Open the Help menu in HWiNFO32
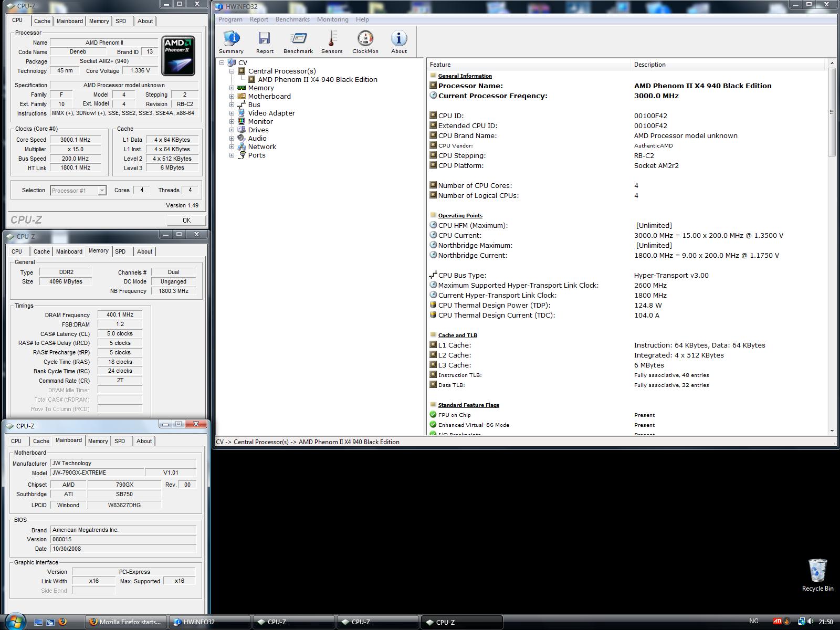Viewport: 840px width, 630px height. click(x=362, y=19)
